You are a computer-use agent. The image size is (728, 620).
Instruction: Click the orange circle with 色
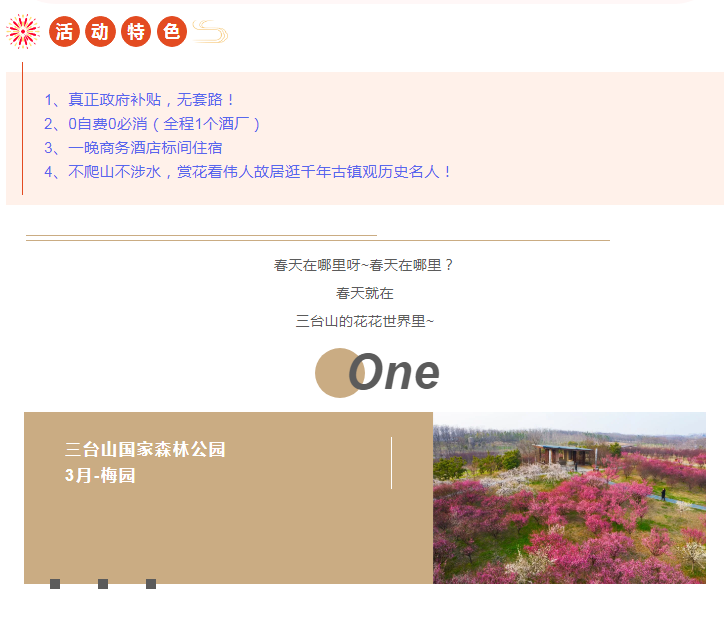(172, 32)
